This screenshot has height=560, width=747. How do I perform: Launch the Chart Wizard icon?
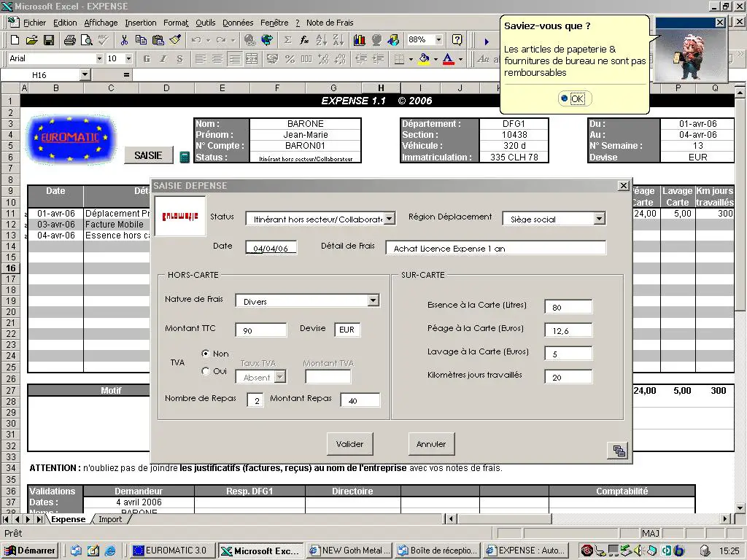[359, 41]
